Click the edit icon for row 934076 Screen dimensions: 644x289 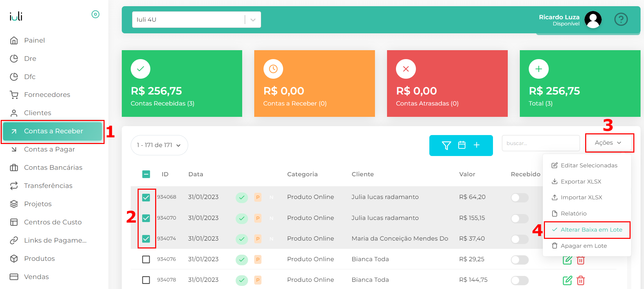[x=567, y=260]
